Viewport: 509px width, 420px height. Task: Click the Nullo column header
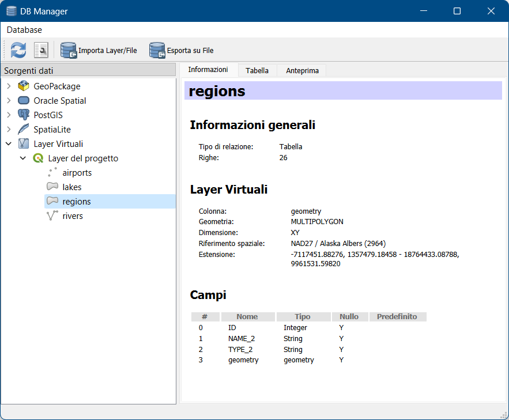pos(349,316)
